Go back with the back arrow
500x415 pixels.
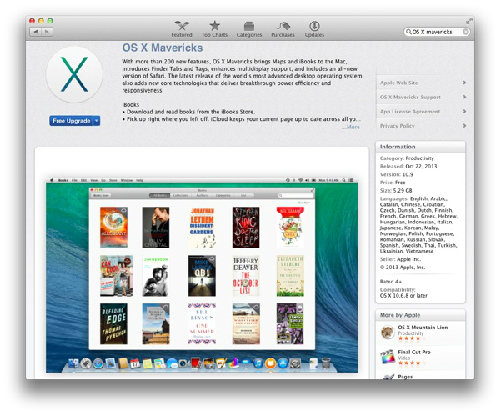click(35, 32)
